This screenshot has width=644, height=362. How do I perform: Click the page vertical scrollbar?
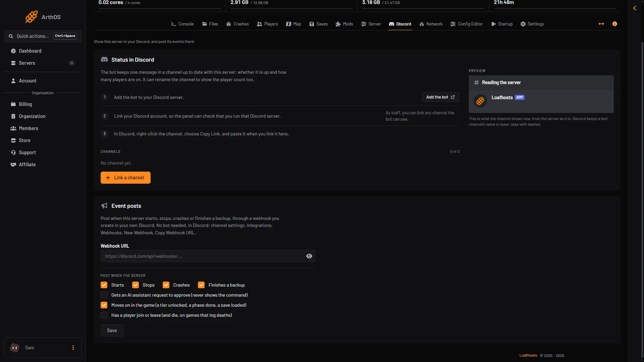click(x=642, y=199)
